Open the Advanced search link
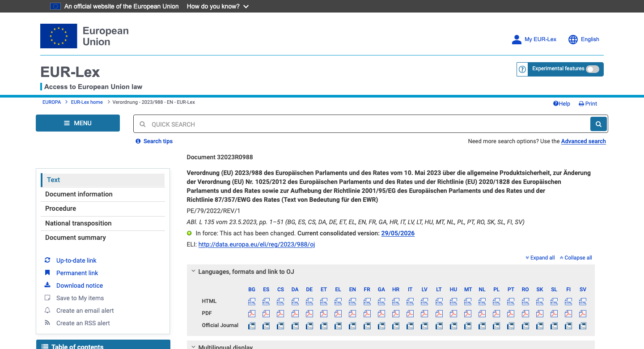The height and width of the screenshot is (349, 644). coord(584,141)
